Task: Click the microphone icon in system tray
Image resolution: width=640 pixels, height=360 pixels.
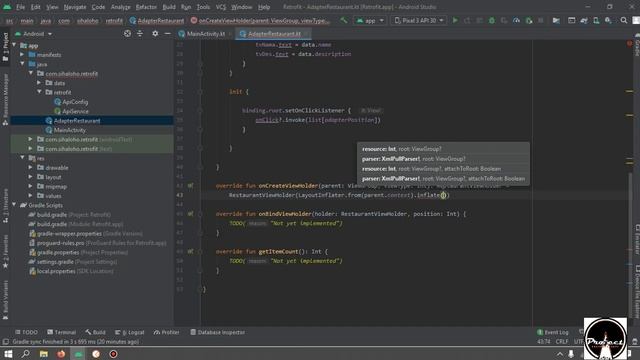Action: (571, 354)
